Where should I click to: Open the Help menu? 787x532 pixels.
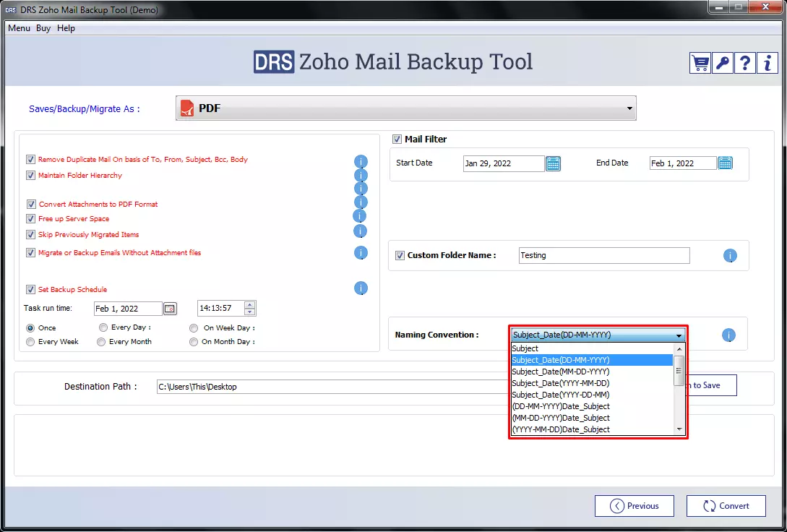pos(66,28)
